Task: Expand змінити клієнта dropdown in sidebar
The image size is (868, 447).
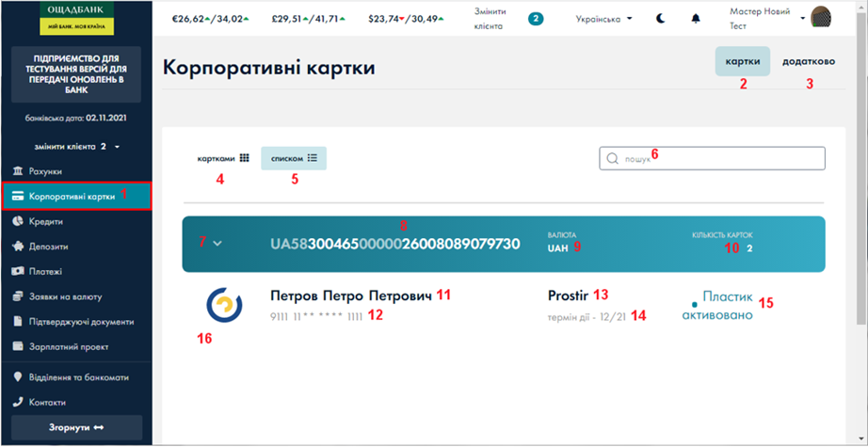Action: pyautogui.click(x=78, y=146)
